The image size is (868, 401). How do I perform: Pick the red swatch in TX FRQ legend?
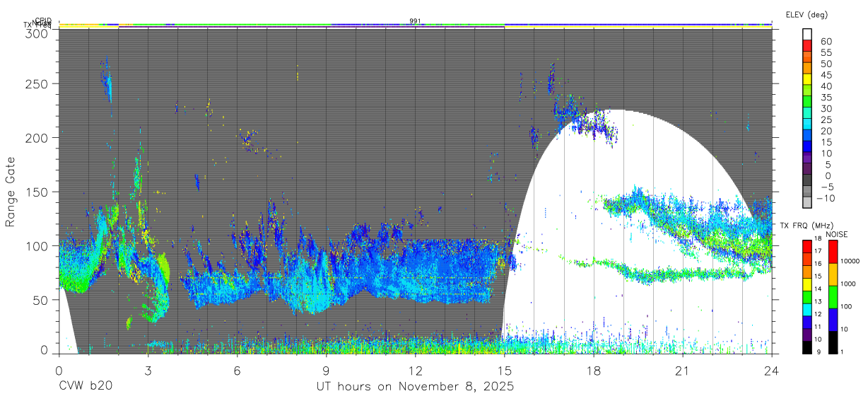click(x=807, y=246)
